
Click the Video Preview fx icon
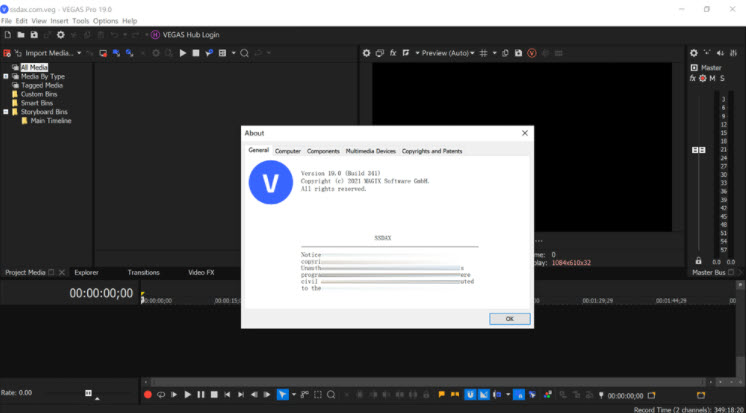393,52
